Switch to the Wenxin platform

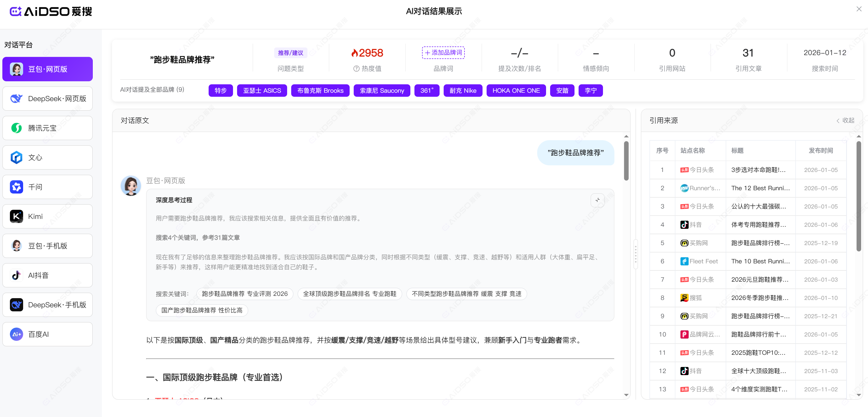[48, 158]
